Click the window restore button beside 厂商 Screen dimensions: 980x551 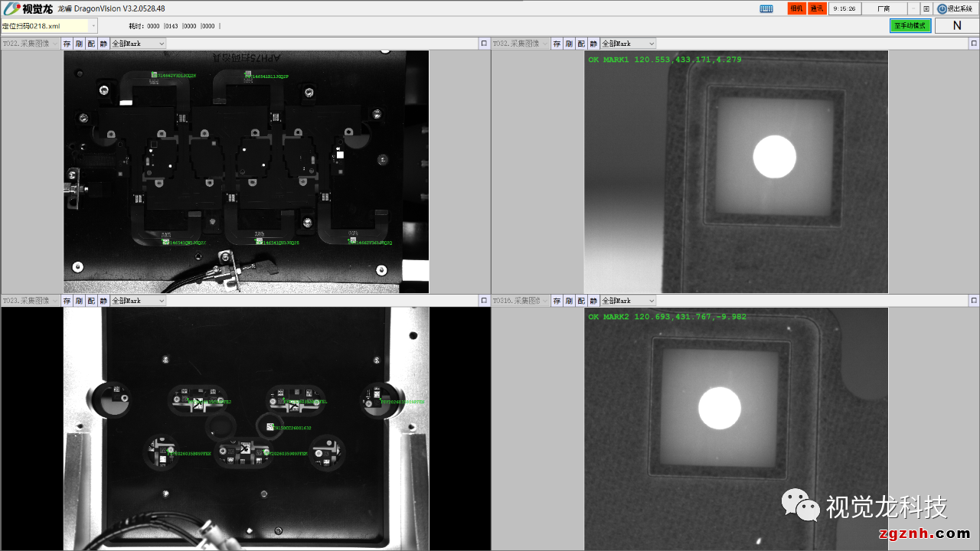[926, 8]
